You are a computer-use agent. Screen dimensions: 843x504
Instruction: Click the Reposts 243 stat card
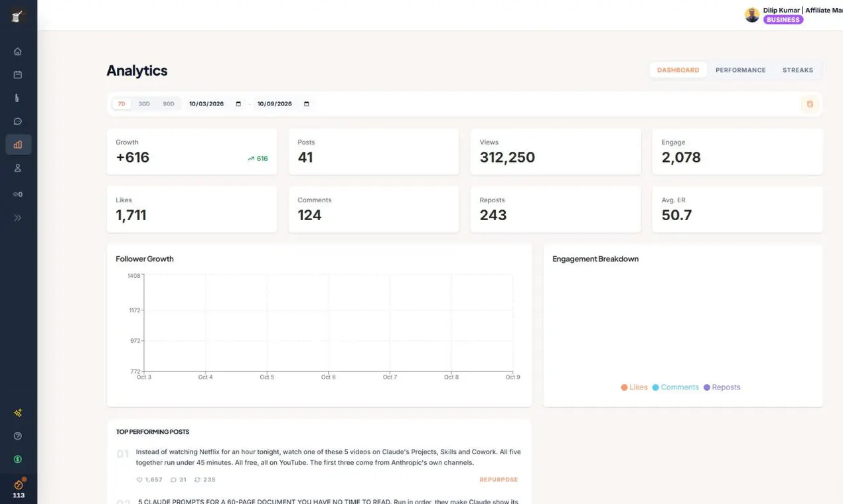pos(556,210)
